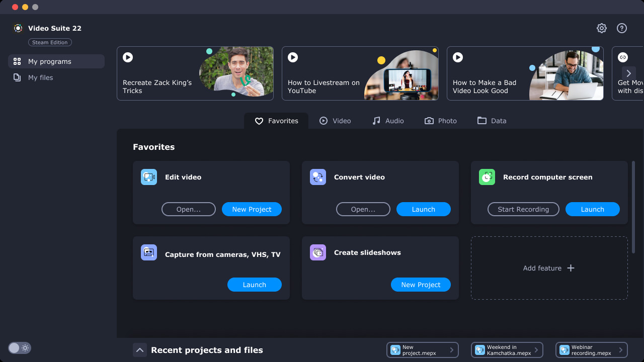Click the arrow on the rightmost tutorial card
Screen dimensions: 644x362
(629, 72)
